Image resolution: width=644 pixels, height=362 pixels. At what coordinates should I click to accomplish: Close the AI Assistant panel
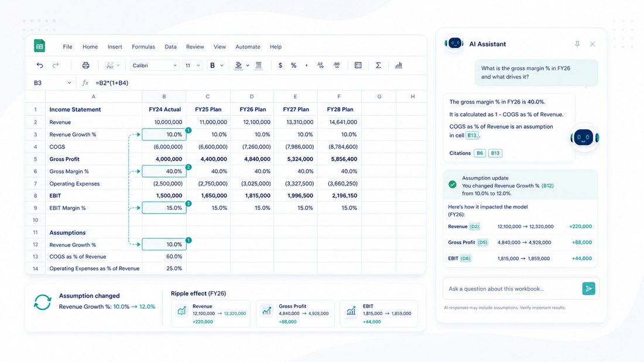pos(592,44)
